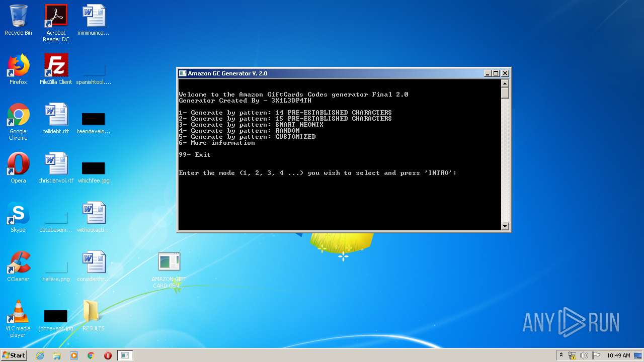Click 'Generator Created By' text line
Image resolution: width=644 pixels, height=362 pixels.
[x=245, y=101]
